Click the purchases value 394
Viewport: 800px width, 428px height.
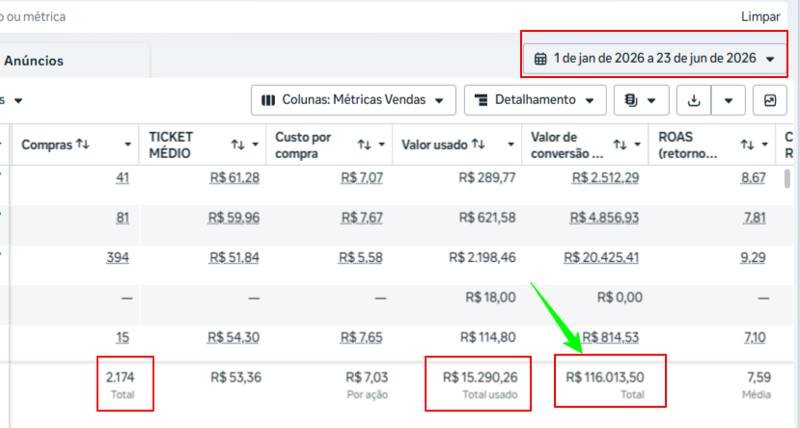point(118,258)
